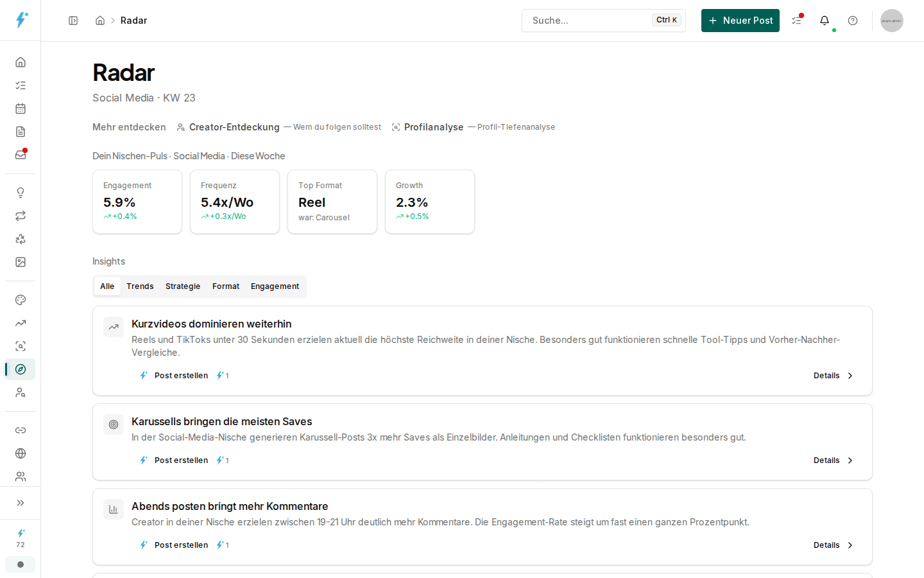
Task: Click the credit cost badge under Karussells
Action: click(223, 460)
